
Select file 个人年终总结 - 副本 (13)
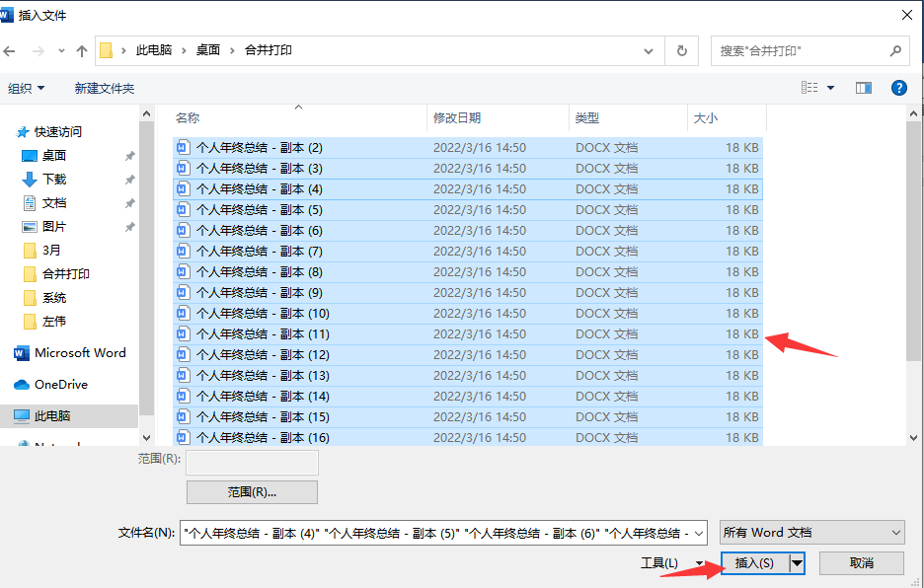[x=468, y=375]
